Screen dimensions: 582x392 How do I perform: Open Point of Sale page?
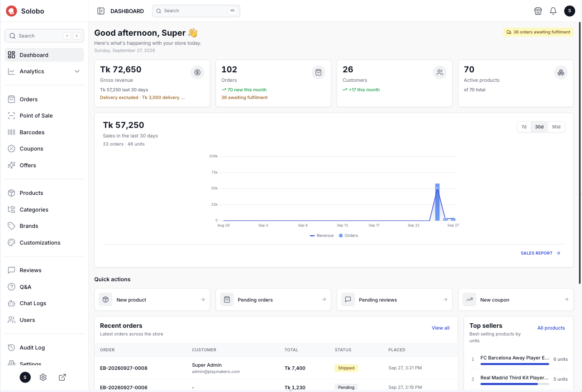click(44, 116)
